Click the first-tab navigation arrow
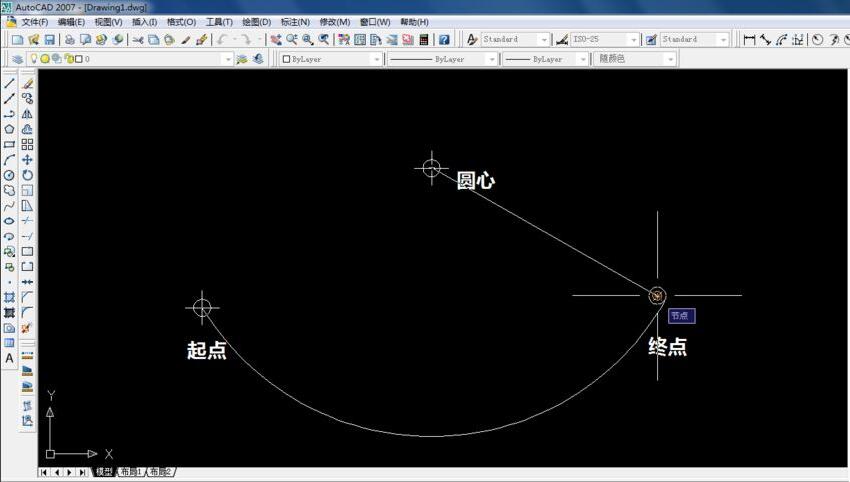Screen dimensions: 850x482 (43, 472)
